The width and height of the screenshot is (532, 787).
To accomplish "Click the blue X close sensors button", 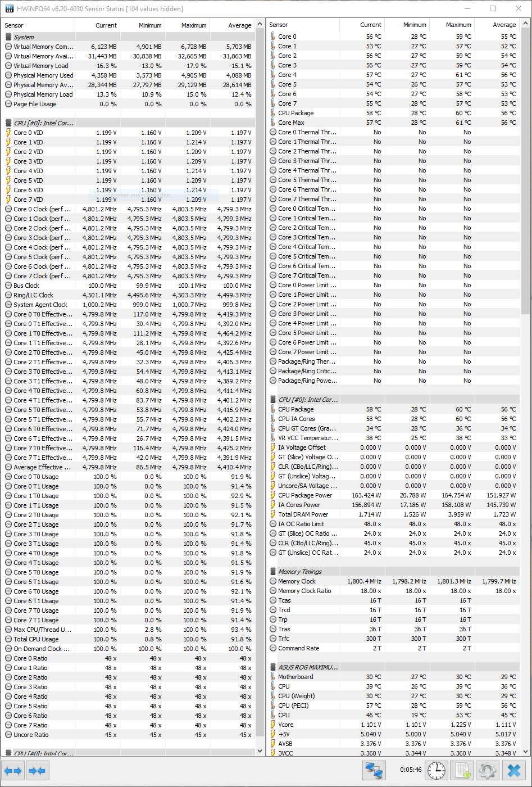I will pyautogui.click(x=513, y=771).
